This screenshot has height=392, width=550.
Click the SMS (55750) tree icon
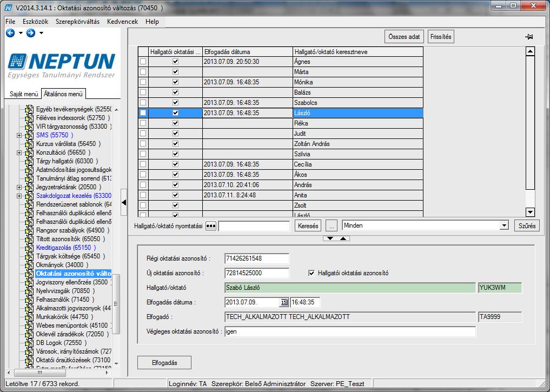[x=29, y=135]
